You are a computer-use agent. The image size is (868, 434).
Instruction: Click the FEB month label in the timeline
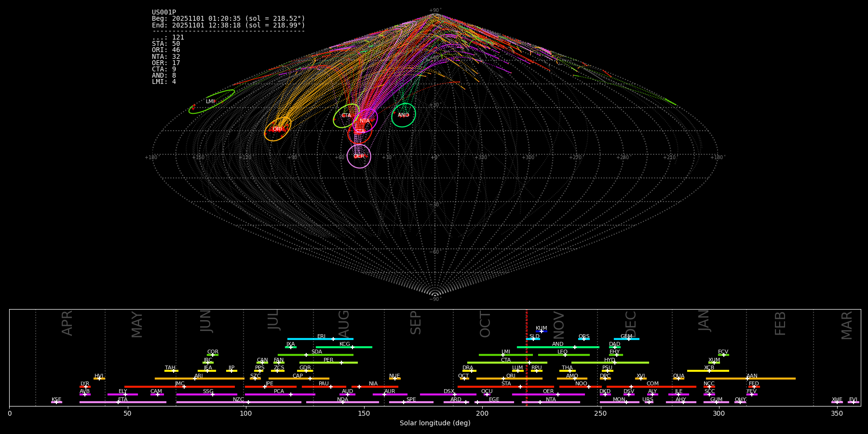[780, 323]
